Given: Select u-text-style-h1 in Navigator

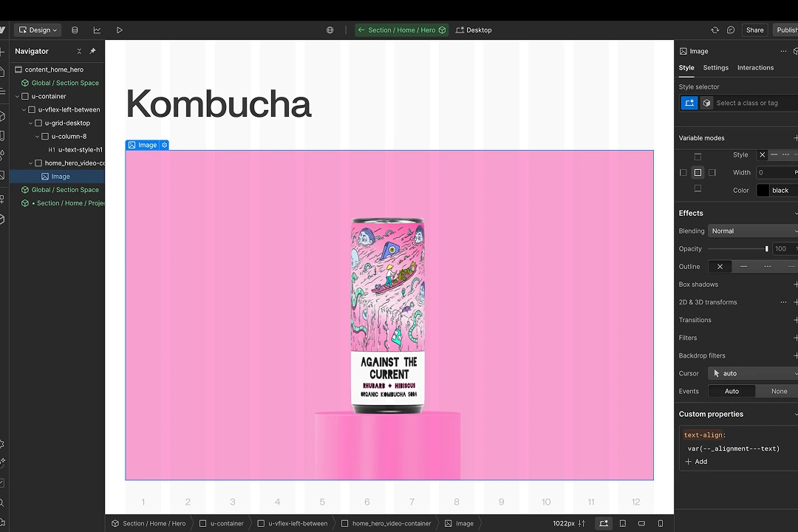Looking at the screenshot, I should 75,150.
